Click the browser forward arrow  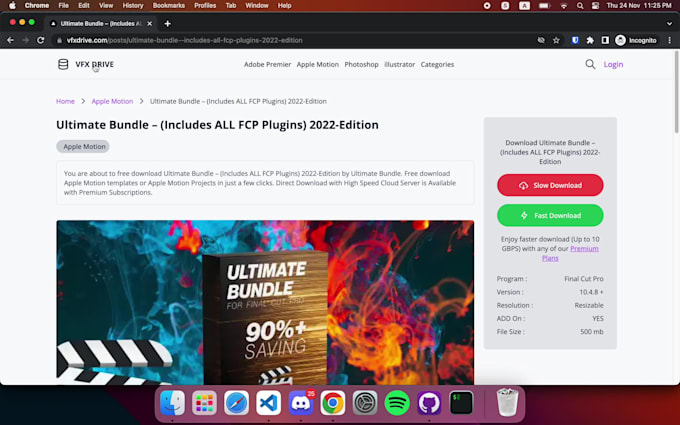[x=26, y=40]
